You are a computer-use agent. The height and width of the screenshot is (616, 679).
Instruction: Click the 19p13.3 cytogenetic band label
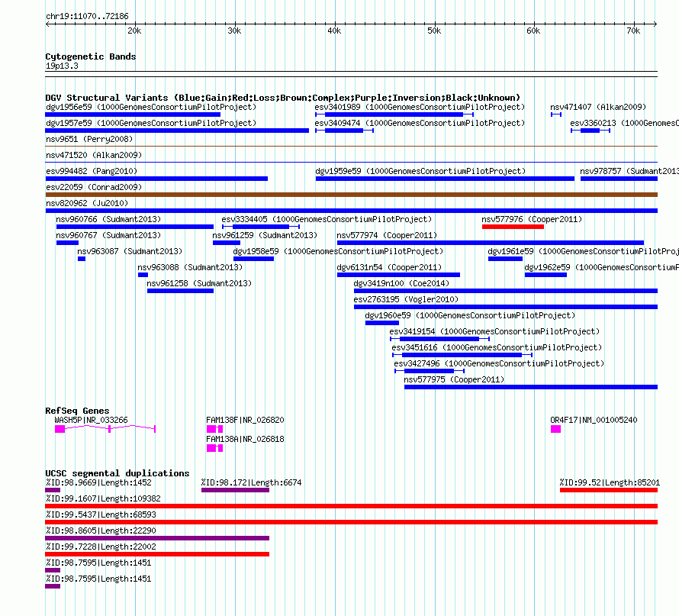click(x=62, y=66)
